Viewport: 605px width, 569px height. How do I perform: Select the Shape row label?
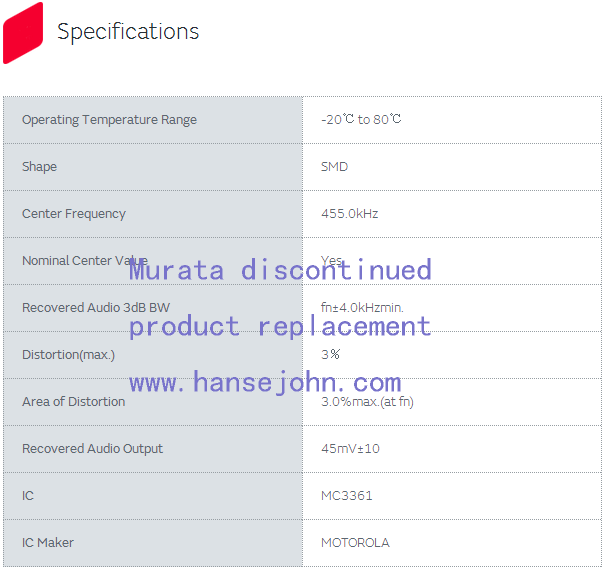click(x=39, y=167)
